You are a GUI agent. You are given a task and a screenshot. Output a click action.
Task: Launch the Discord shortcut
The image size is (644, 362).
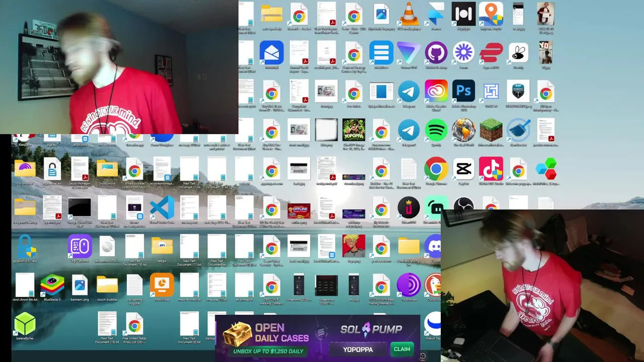433,247
